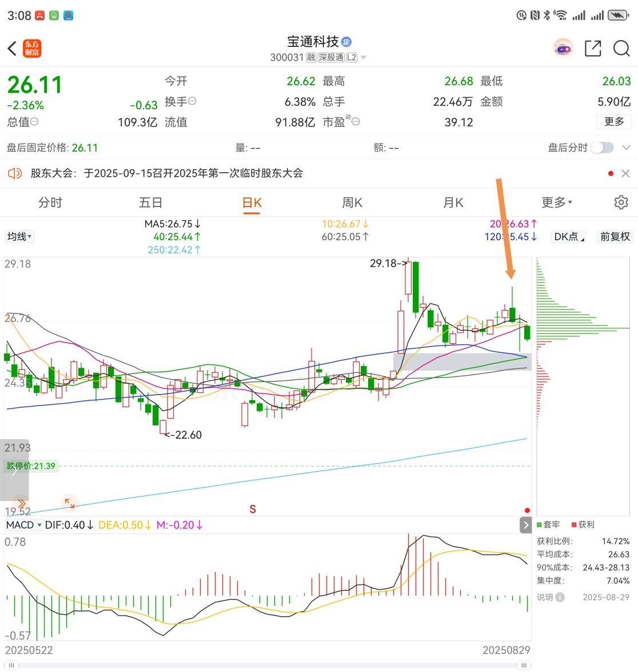This screenshot has height=672, width=638.
Task: Tap the blue verified badge beside 宝通科技
Action: pos(346,42)
